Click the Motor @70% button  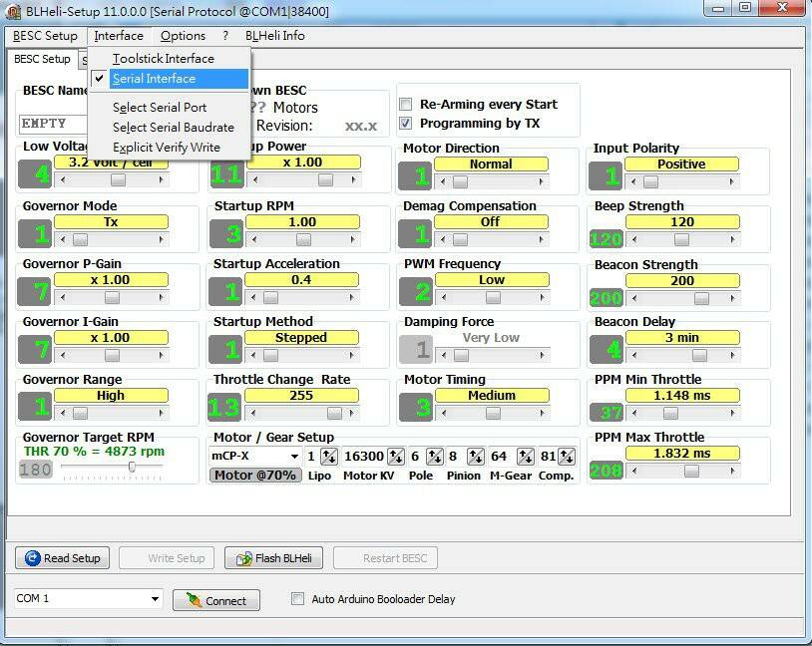point(255,476)
